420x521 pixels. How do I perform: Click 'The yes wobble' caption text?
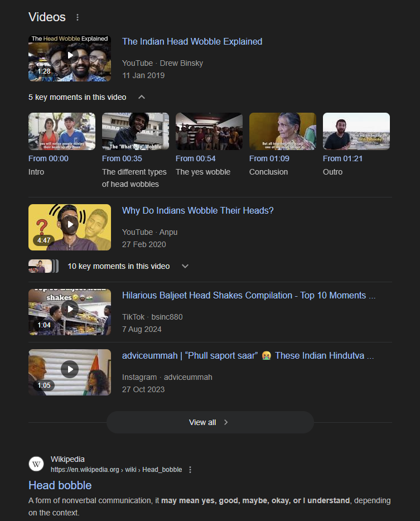[203, 172]
